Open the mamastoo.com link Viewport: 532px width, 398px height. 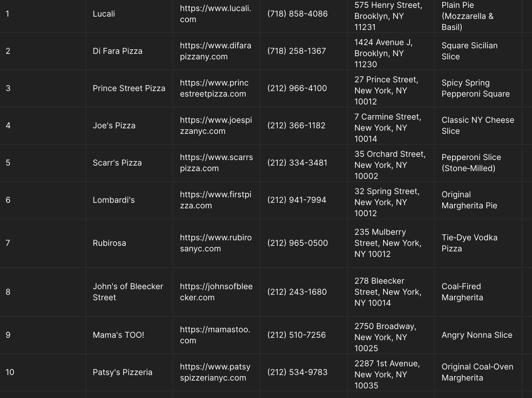pos(215,335)
